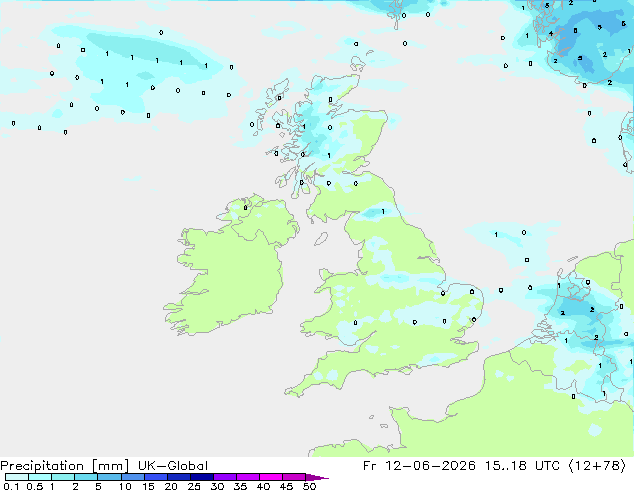Viewport: 634px width, 490px height.
Task: Click the date "Fr 12-06-2026"
Action: click(x=419, y=466)
